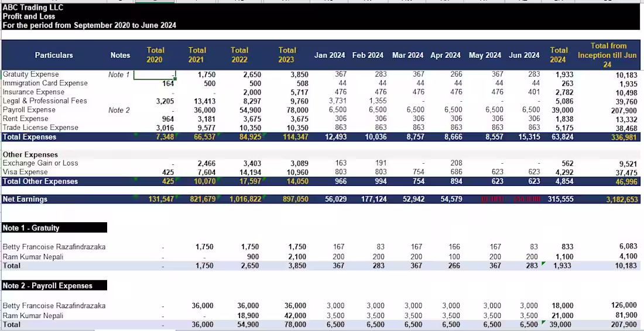
Task: Select the 14,194 visa expense 2022 value
Action: click(x=250, y=173)
